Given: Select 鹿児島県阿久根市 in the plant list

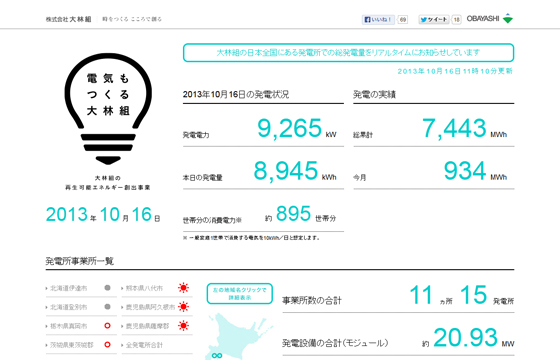Looking at the screenshot, I should (x=150, y=307).
